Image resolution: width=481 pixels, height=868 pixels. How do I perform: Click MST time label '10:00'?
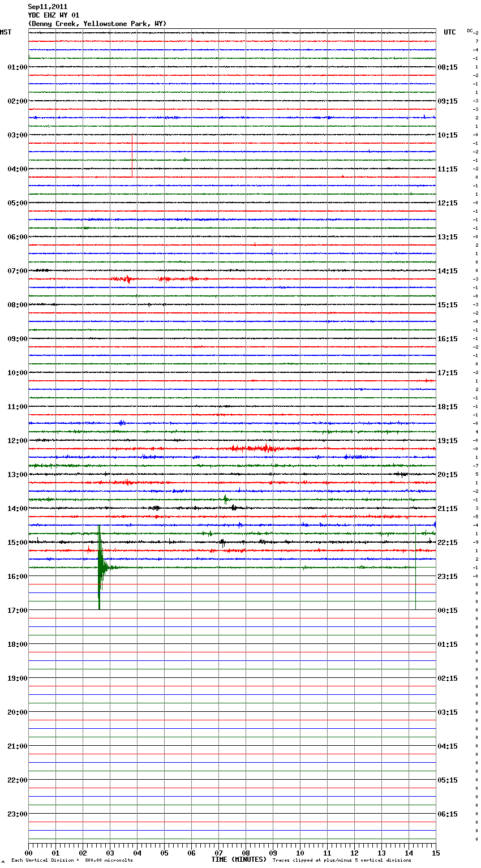(x=17, y=373)
